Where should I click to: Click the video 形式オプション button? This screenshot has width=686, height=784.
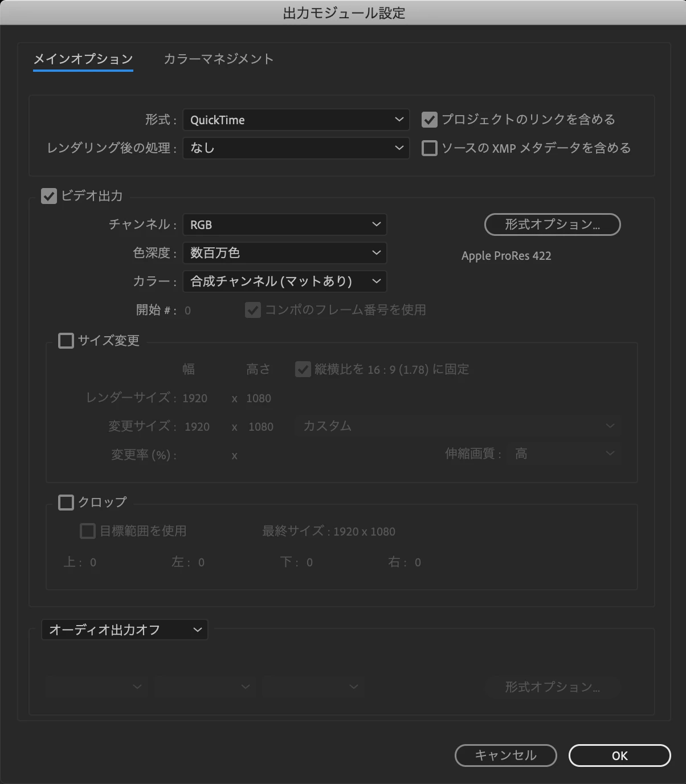tap(552, 224)
